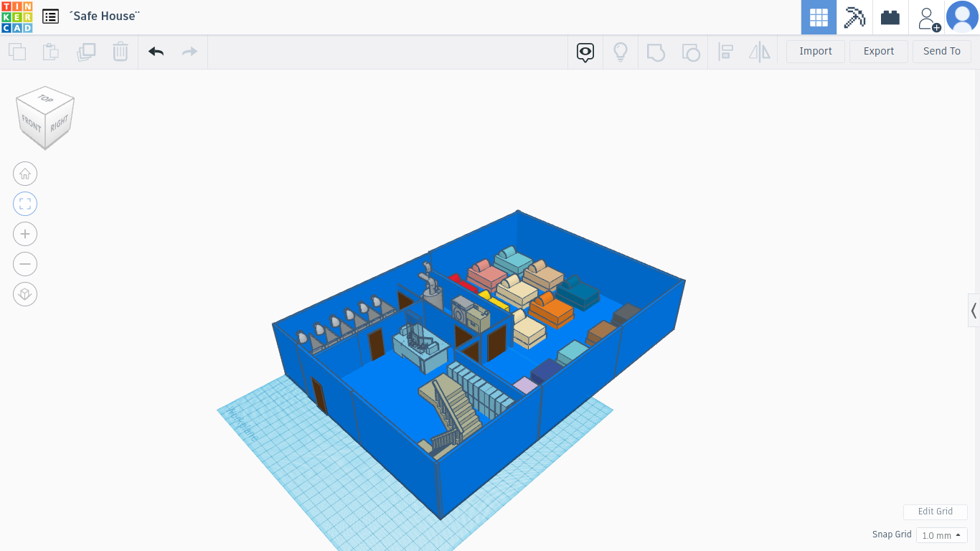Switch to 3D design grid tab
The height and width of the screenshot is (551, 980).
(819, 17)
